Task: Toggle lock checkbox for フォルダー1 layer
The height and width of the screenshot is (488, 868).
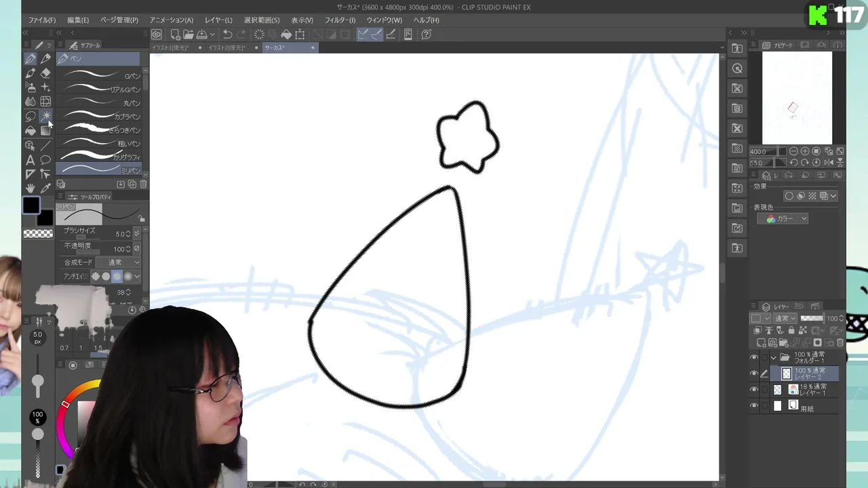Action: (764, 357)
